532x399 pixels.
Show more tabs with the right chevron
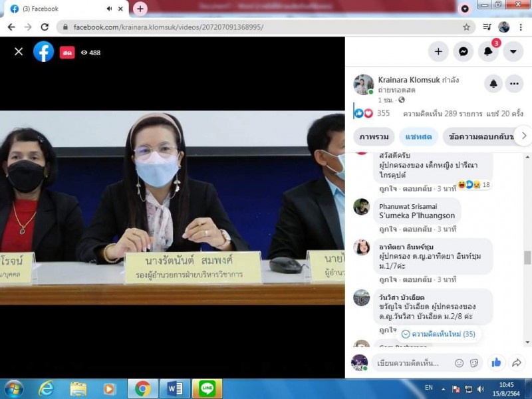pyautogui.click(x=524, y=136)
